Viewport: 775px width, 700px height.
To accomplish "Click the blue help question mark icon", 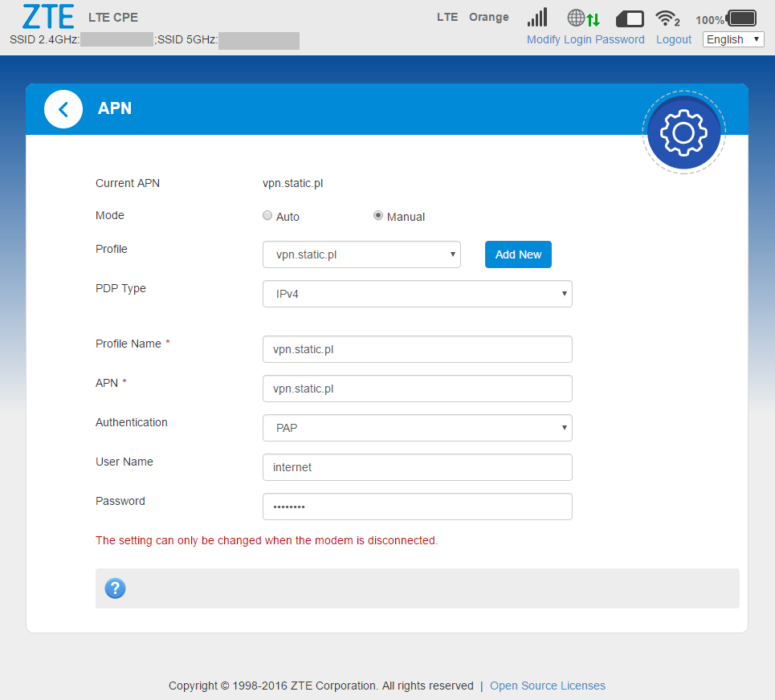I will [116, 588].
